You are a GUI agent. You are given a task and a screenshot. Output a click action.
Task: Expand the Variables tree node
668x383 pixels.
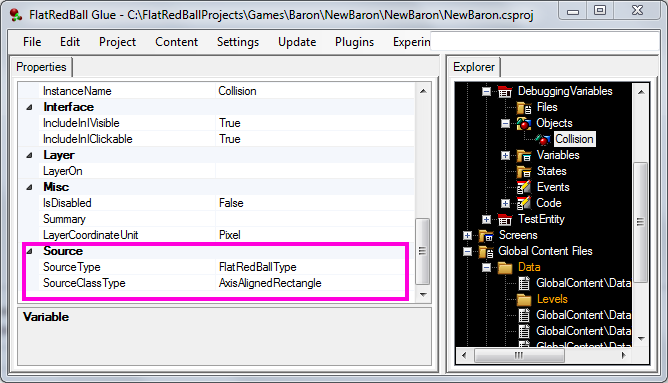(505, 156)
